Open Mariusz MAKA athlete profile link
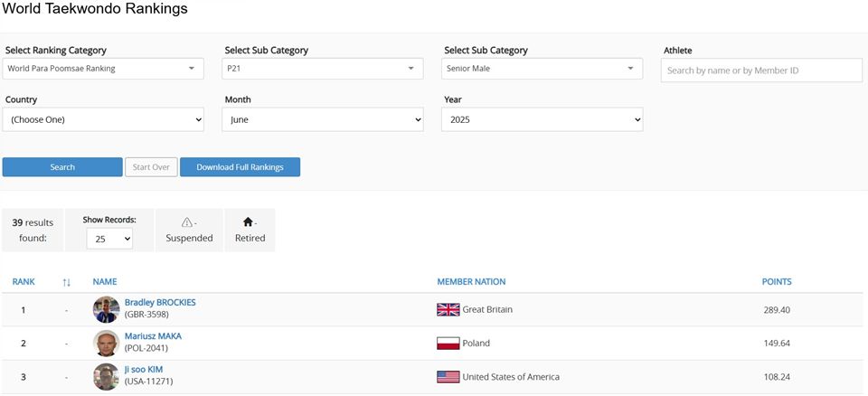The image size is (868, 396). 153,336
